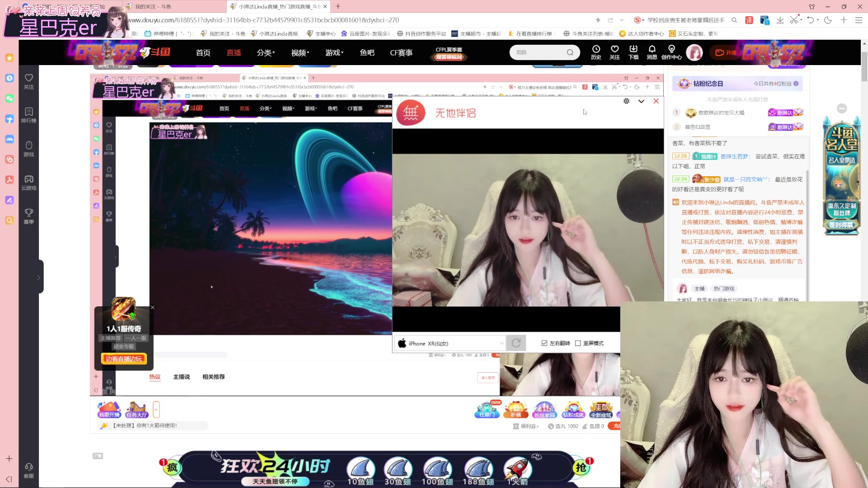868x488 pixels.
Task: Click the search magnifier in Douyu search box
Action: [x=570, y=52]
